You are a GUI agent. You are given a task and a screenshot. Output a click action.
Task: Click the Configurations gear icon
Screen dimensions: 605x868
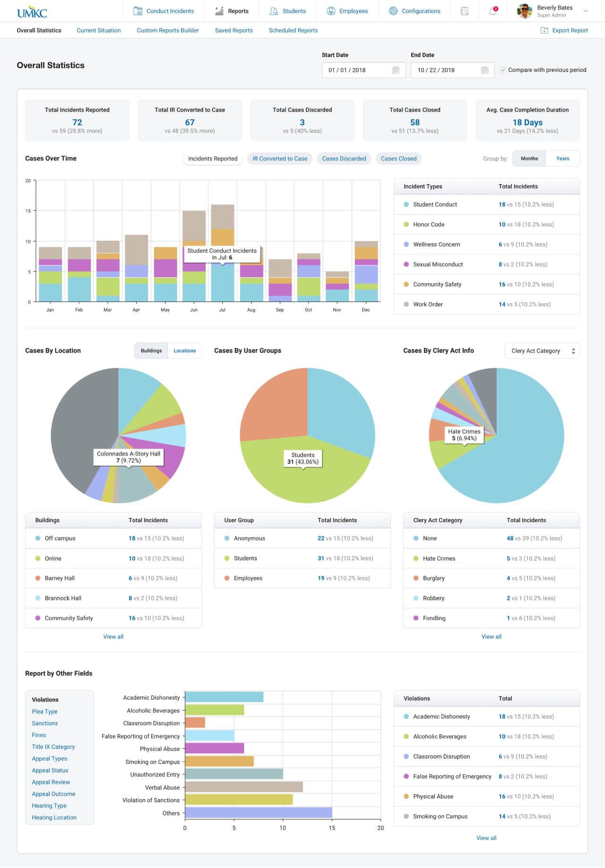[393, 11]
